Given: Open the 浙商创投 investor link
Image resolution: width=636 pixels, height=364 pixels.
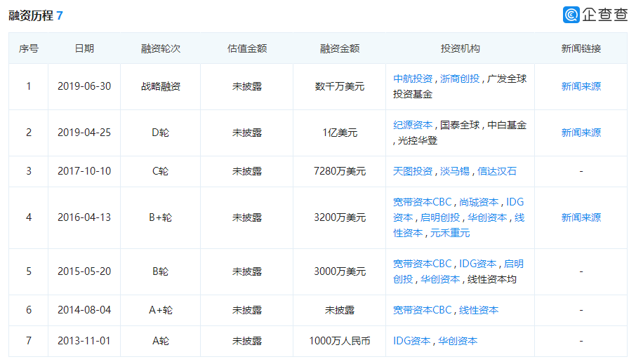Looking at the screenshot, I should point(460,79).
